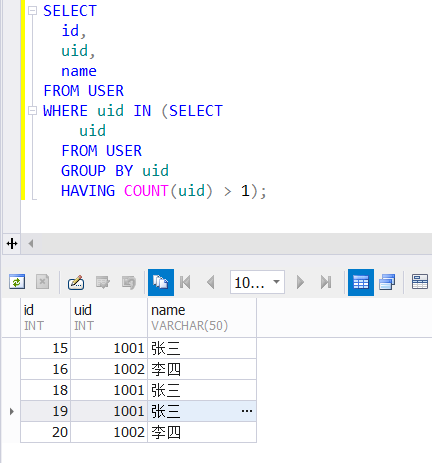Go to next page of results
The width and height of the screenshot is (432, 463).
click(300, 282)
